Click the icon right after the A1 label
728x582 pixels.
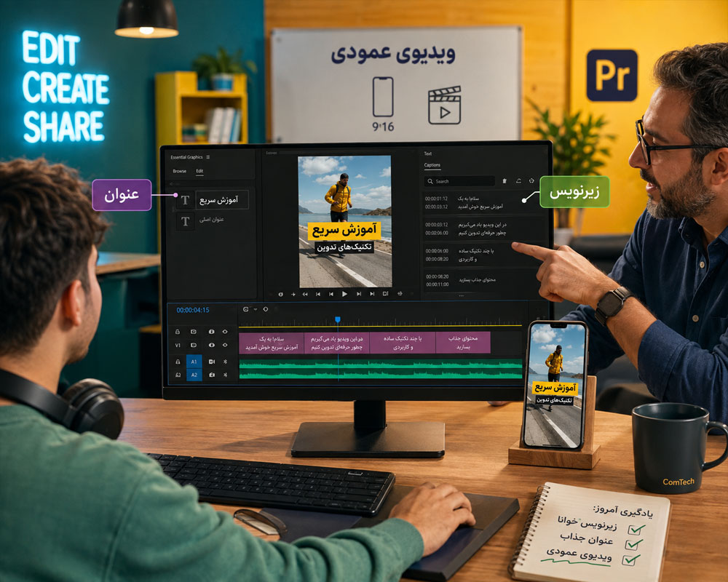point(212,362)
